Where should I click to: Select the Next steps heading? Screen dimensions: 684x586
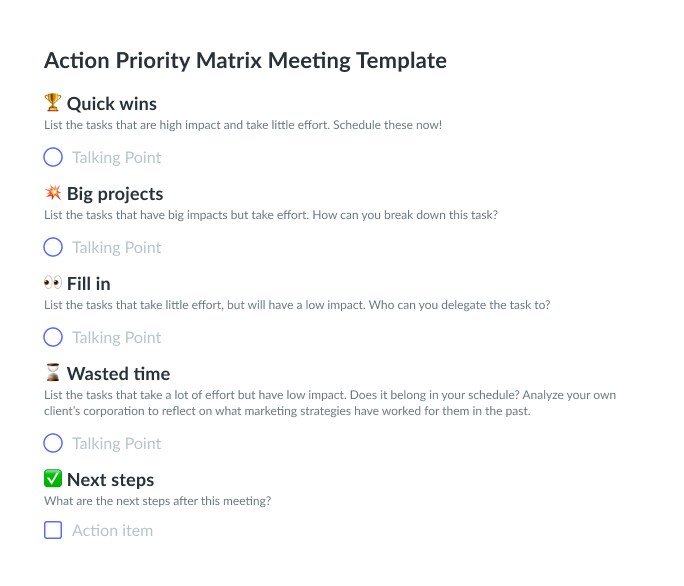(x=110, y=479)
